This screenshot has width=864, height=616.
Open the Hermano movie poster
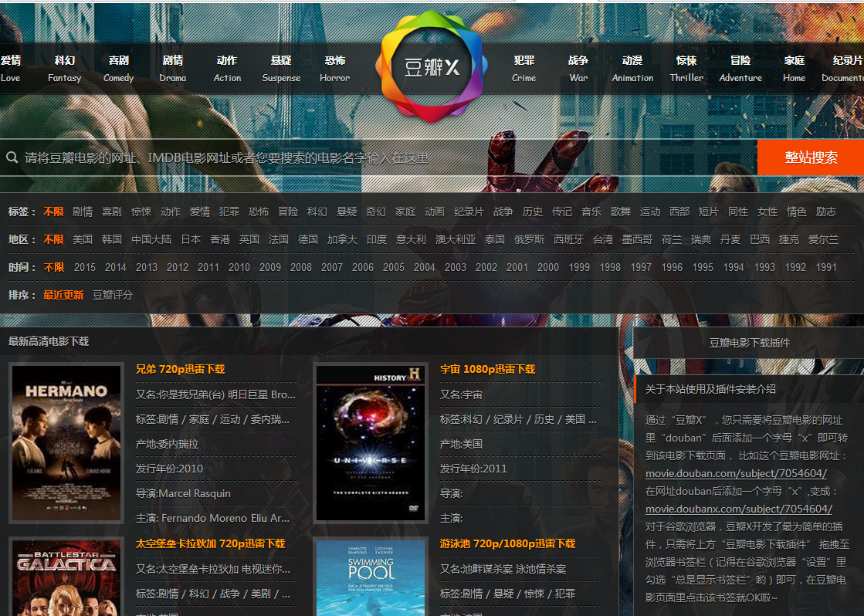click(x=66, y=443)
